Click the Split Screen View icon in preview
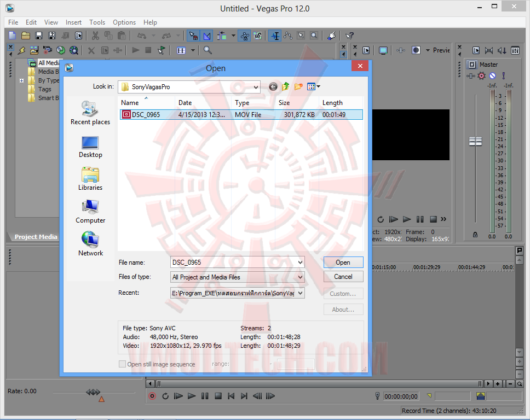Viewport: 530px width, 420px height. (x=416, y=50)
